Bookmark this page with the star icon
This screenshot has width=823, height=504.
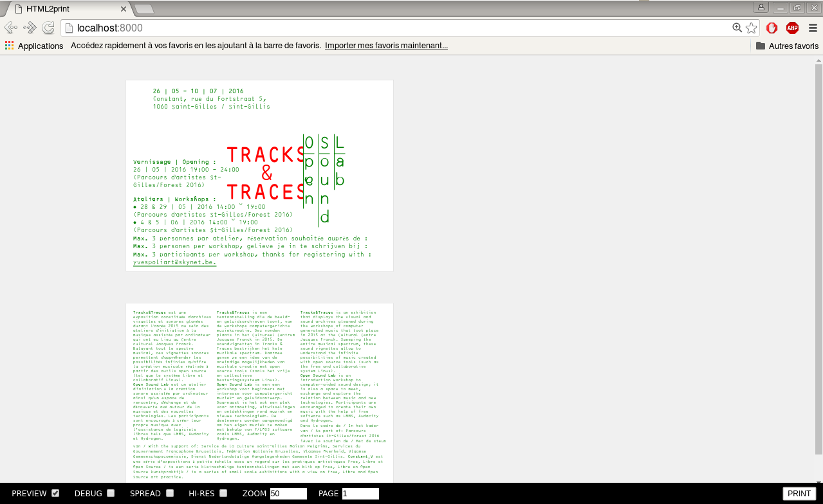(x=751, y=28)
